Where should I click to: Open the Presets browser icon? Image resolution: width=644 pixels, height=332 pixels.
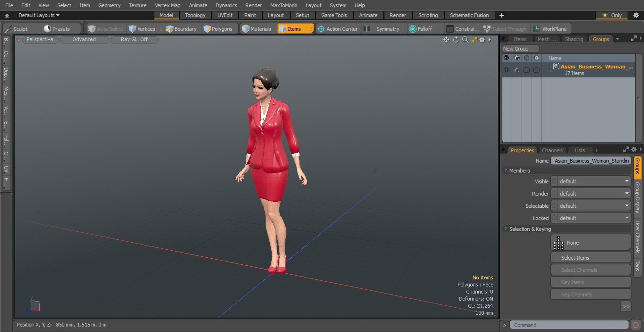click(x=47, y=29)
